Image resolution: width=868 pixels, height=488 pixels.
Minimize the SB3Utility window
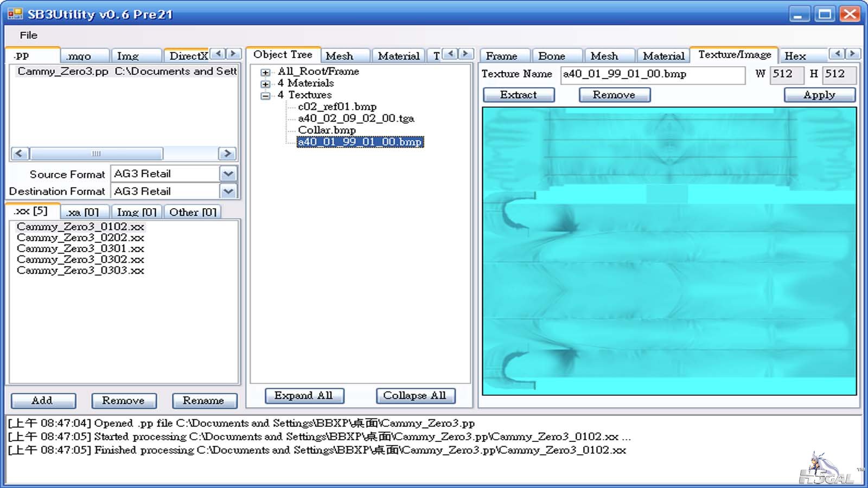click(799, 14)
